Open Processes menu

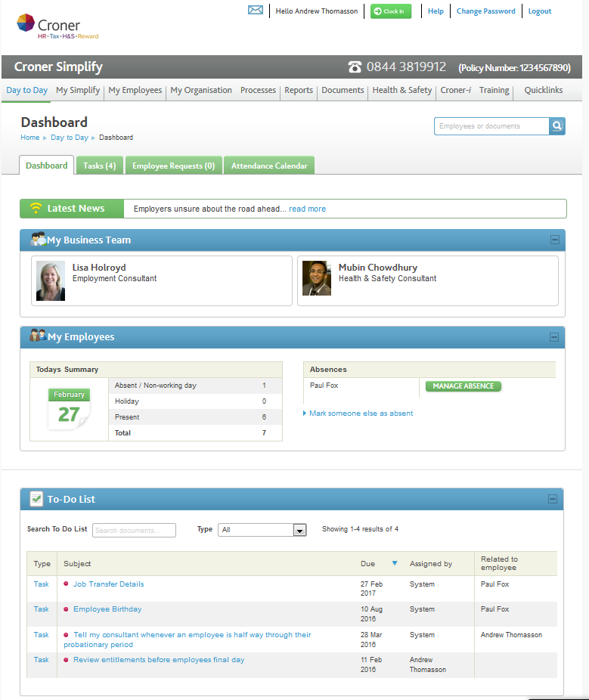pyautogui.click(x=258, y=90)
